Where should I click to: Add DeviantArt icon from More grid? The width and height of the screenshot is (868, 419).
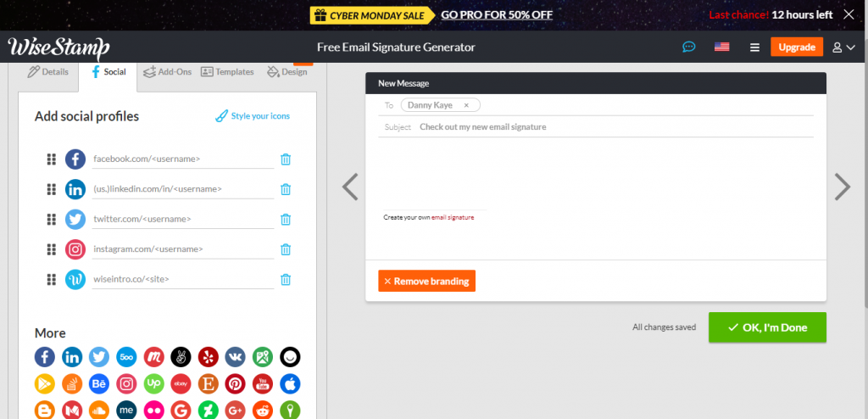click(209, 410)
